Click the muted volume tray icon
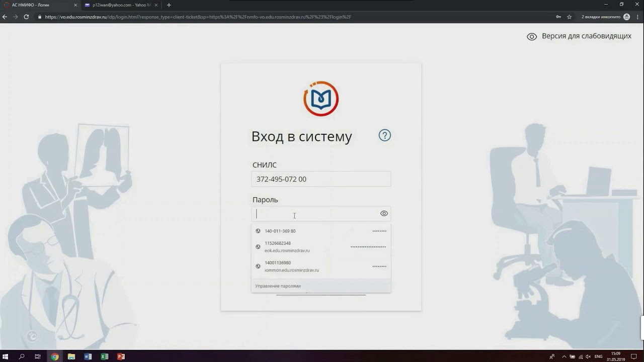 pyautogui.click(x=588, y=356)
